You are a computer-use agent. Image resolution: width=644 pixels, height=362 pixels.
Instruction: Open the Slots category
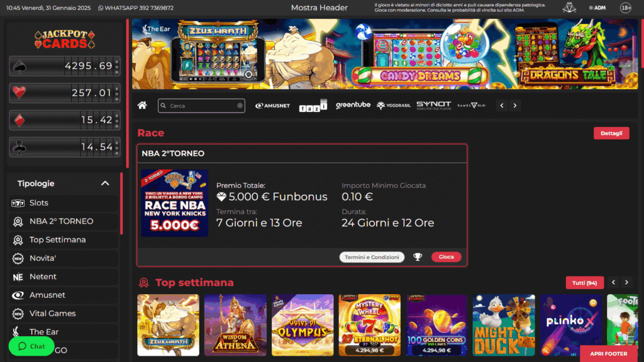(64, 203)
